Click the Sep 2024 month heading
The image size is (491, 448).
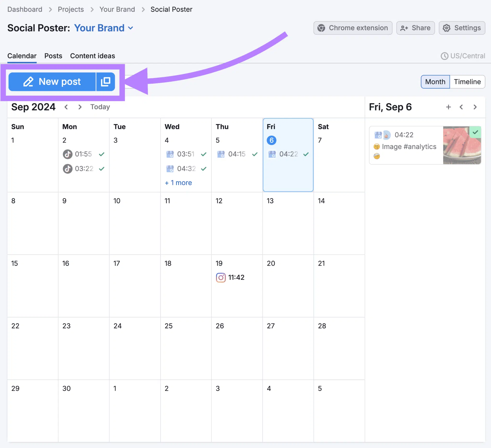[33, 107]
